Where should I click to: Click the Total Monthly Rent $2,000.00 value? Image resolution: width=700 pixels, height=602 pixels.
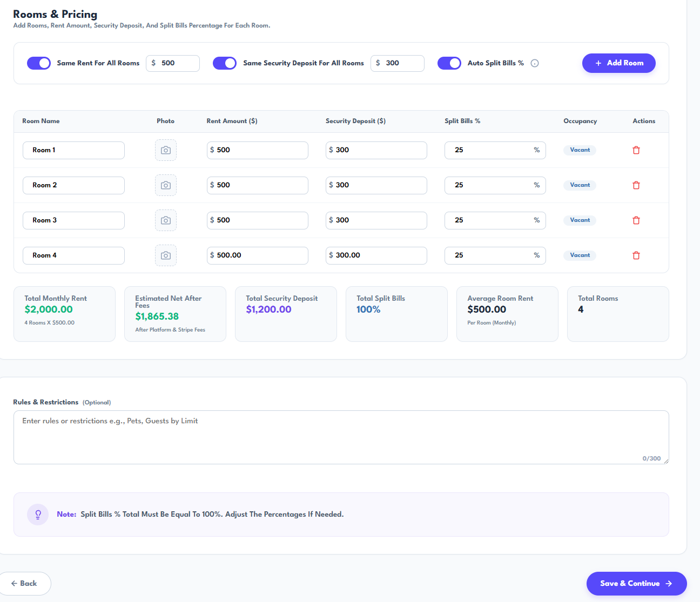[x=49, y=309]
